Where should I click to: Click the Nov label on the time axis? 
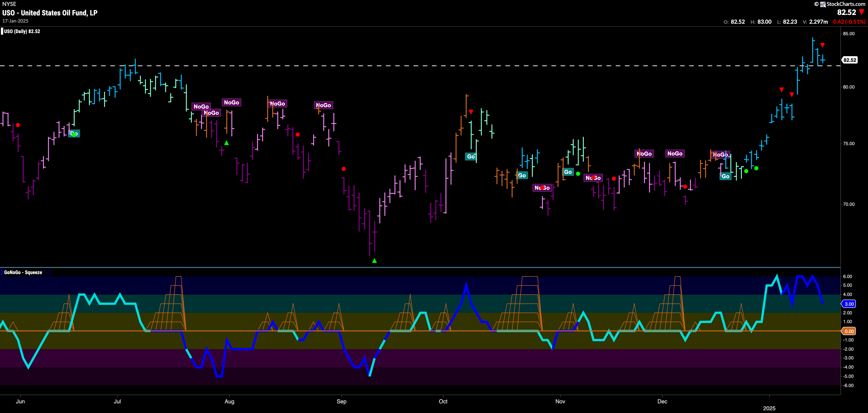tap(560, 402)
